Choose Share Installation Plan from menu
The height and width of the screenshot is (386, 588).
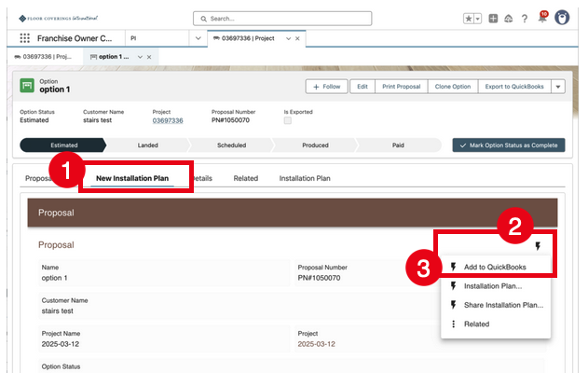point(503,305)
